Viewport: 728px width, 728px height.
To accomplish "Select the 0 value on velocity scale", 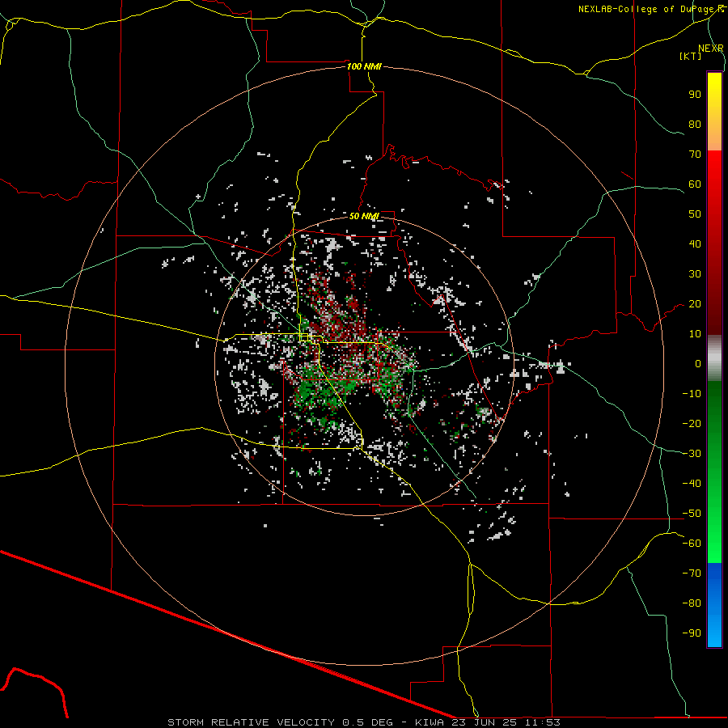I will pos(698,363).
